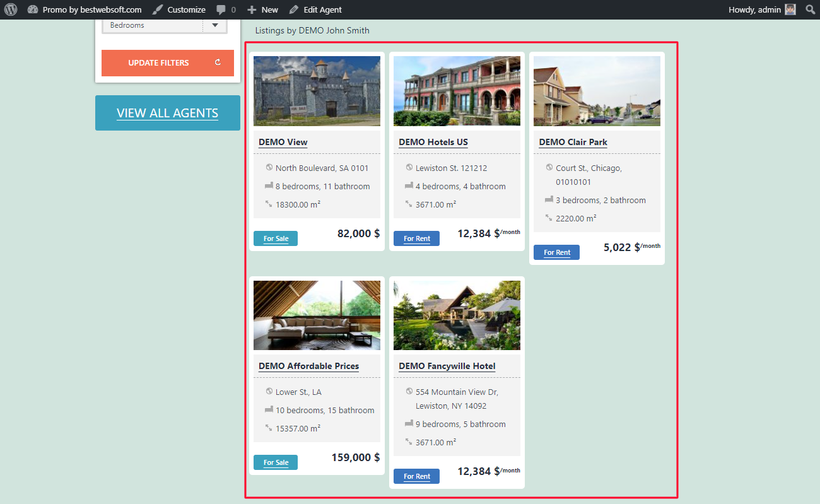
Task: Open the DEMO Affordable Prices photo
Action: pyautogui.click(x=317, y=315)
